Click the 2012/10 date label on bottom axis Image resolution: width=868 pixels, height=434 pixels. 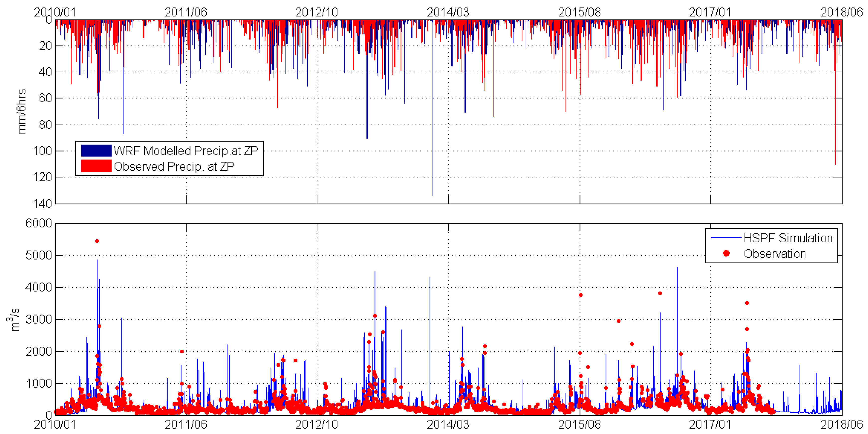[316, 424]
